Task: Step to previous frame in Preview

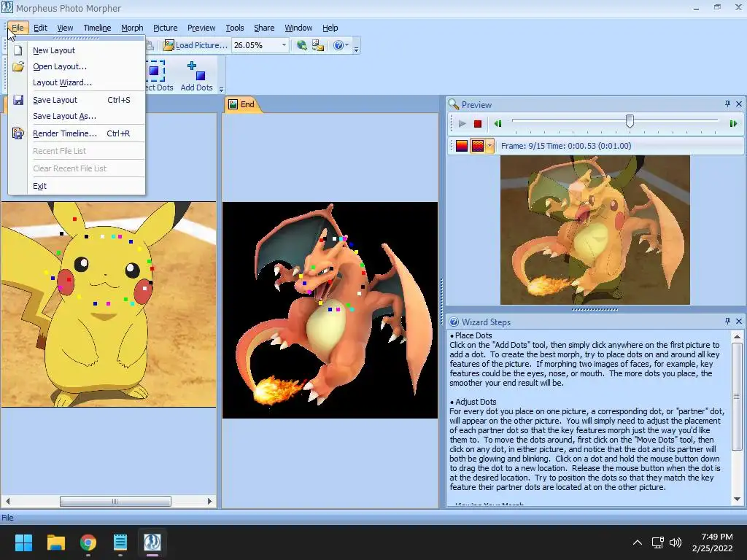Action: point(498,124)
